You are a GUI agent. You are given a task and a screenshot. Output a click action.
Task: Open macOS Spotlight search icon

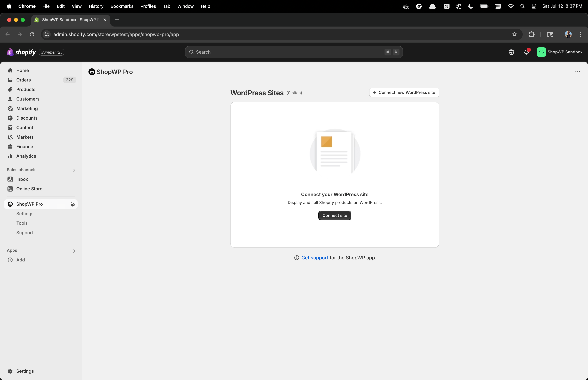click(x=522, y=6)
